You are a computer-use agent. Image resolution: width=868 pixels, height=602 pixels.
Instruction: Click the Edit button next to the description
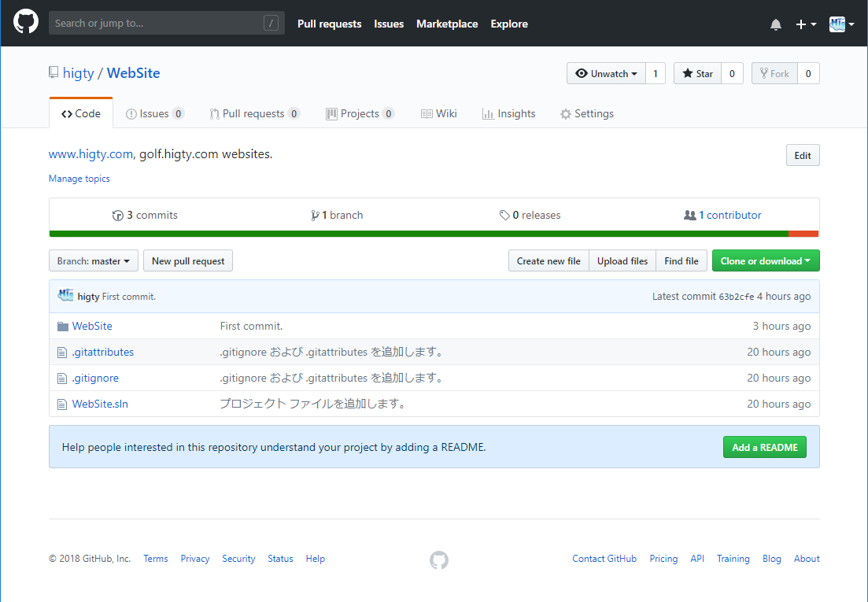pyautogui.click(x=802, y=155)
